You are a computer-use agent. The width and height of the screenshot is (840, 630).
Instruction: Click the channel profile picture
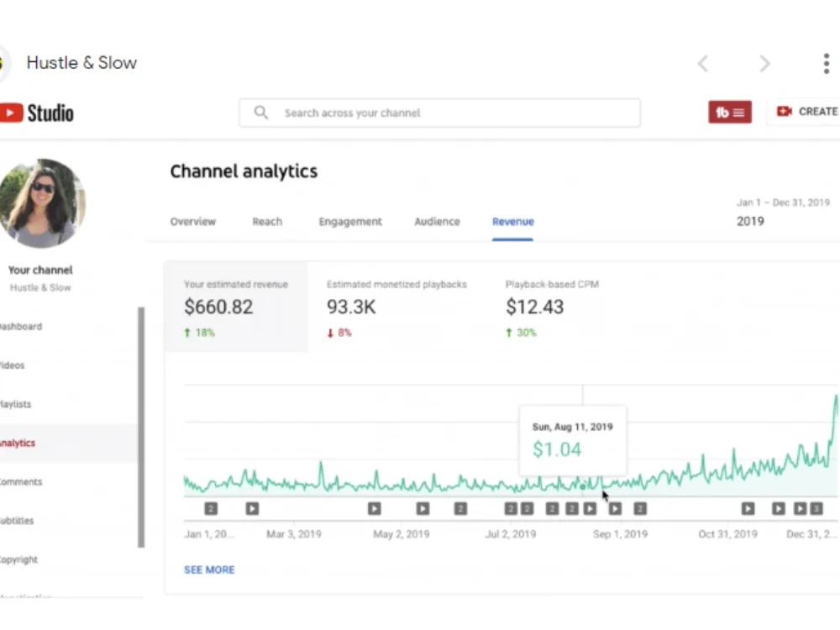coord(42,203)
